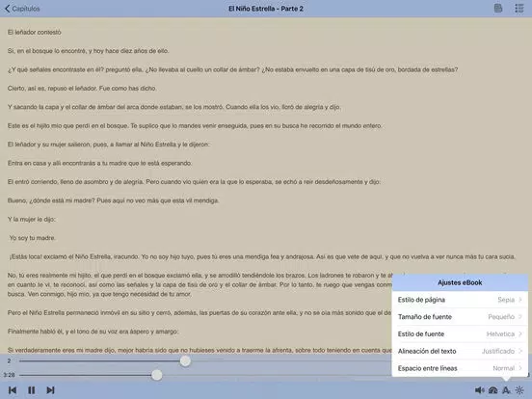Open Estilo de página setting
The height and width of the screenshot is (399, 532).
[x=460, y=300]
